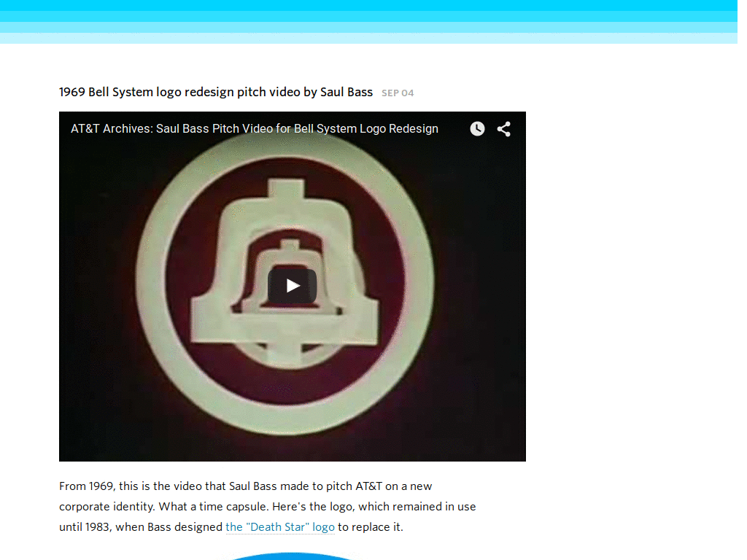The image size is (747, 560).
Task: Follow the "Death Star" logo link
Action: [x=280, y=526]
